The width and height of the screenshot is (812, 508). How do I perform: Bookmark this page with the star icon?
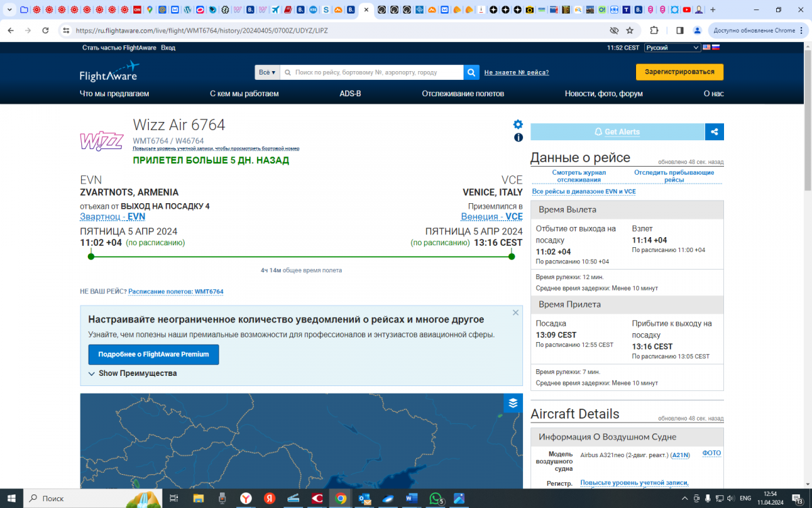(x=630, y=30)
